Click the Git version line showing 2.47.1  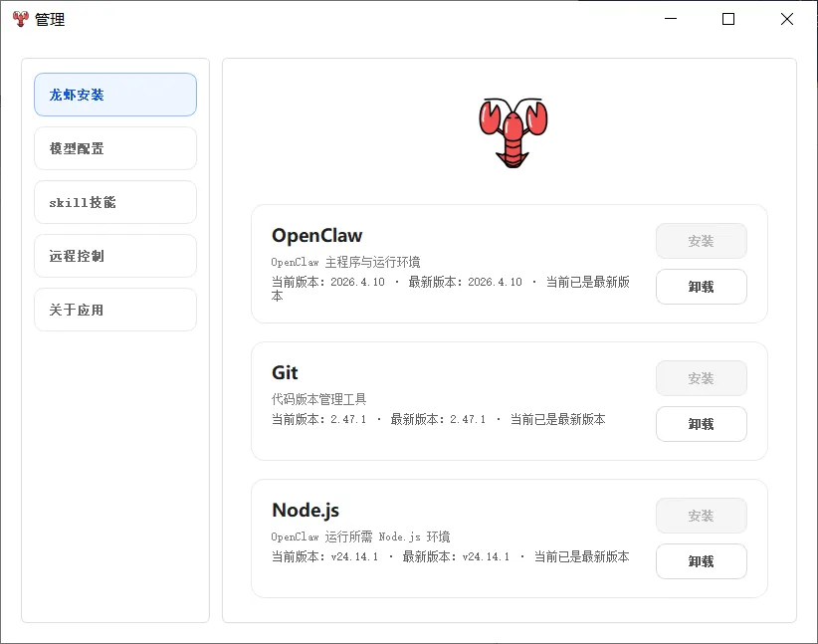(438, 419)
